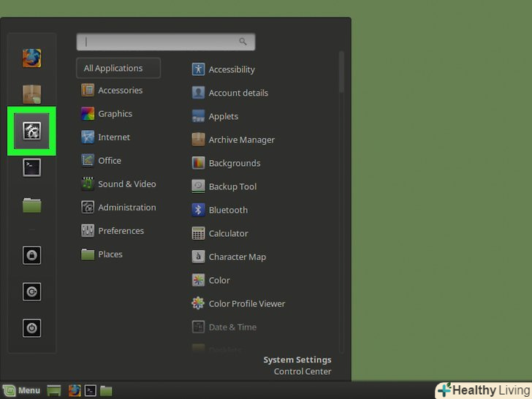Click the application list scrollbar
The height and width of the screenshot is (399, 532).
[341, 73]
